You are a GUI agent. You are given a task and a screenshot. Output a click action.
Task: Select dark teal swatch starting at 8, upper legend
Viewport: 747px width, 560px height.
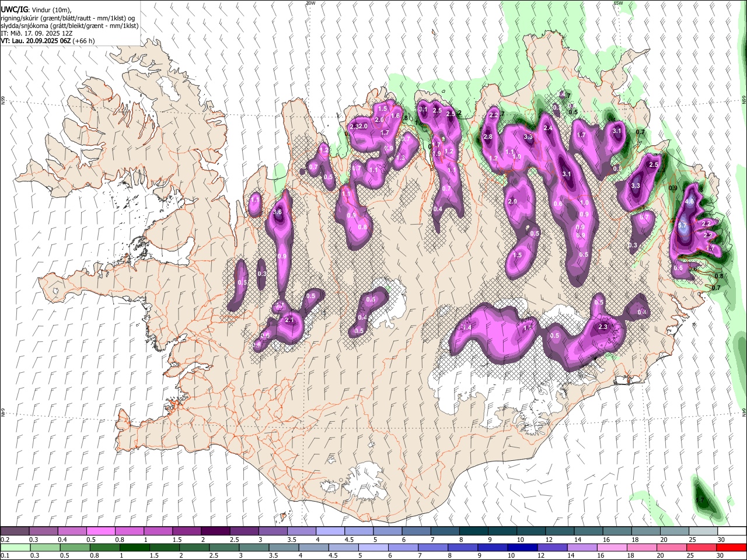pos(473,531)
